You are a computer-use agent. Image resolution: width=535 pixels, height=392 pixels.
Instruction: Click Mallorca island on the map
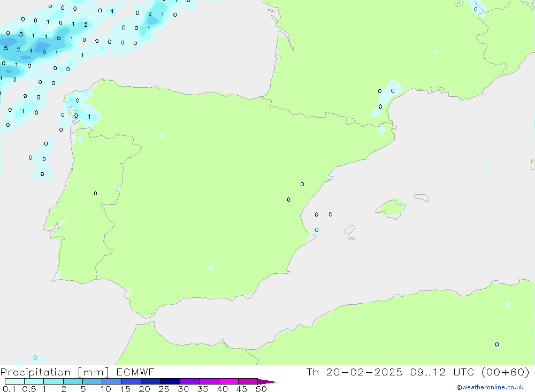[x=391, y=208]
